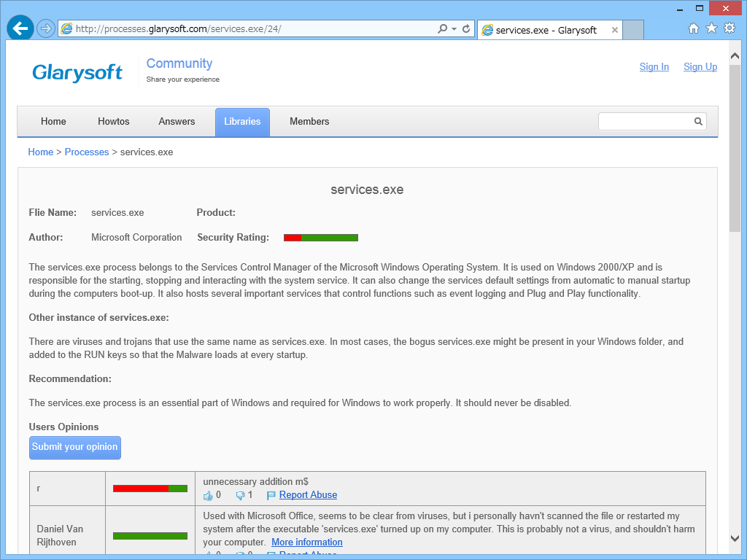Click the services.exe page heading

point(368,190)
